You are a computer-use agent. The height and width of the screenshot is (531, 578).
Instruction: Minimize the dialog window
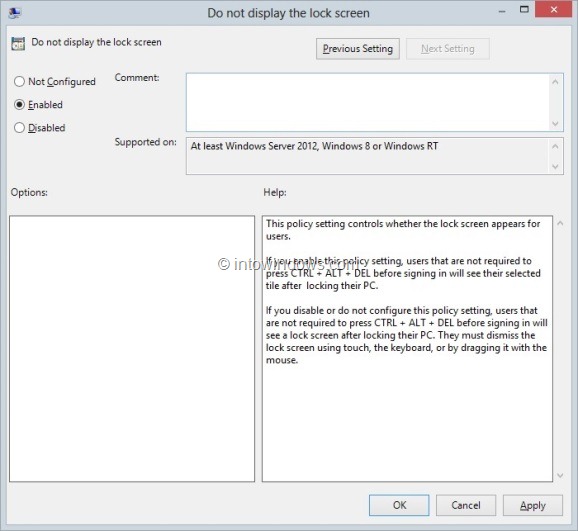502,11
